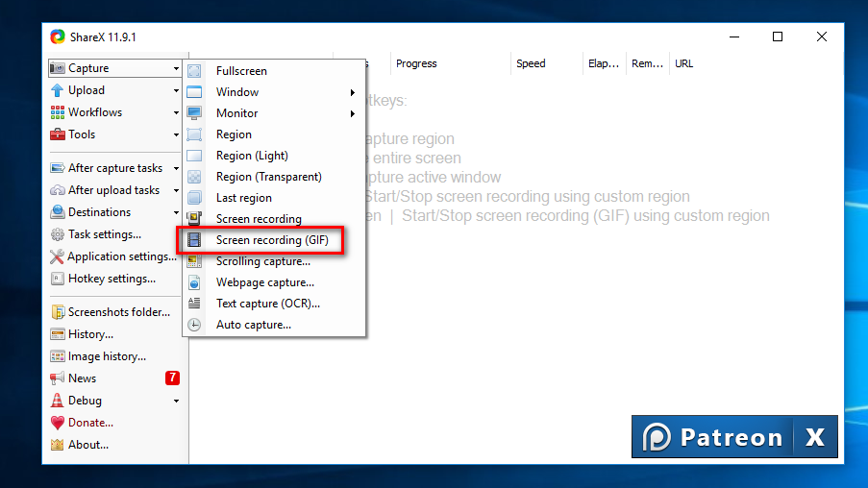Open the After upload tasks dropdown arrow
This screenshot has height=488, width=868.
pyautogui.click(x=176, y=190)
